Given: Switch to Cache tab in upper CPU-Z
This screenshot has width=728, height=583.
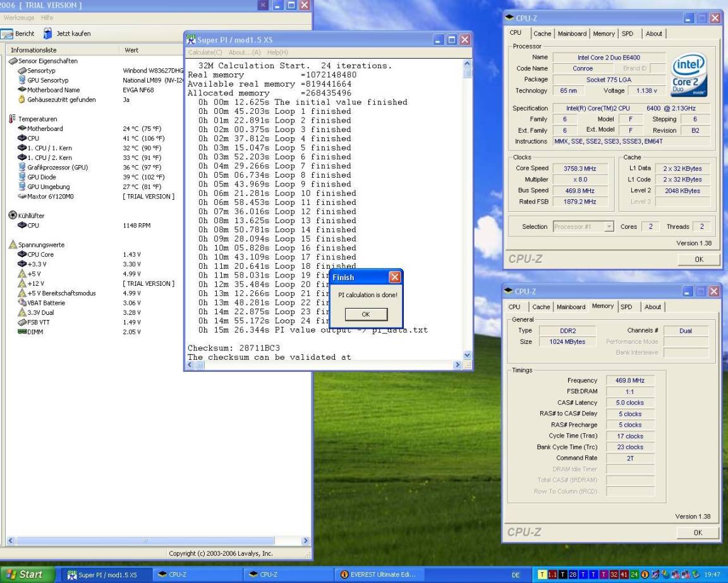Looking at the screenshot, I should click(x=542, y=34).
